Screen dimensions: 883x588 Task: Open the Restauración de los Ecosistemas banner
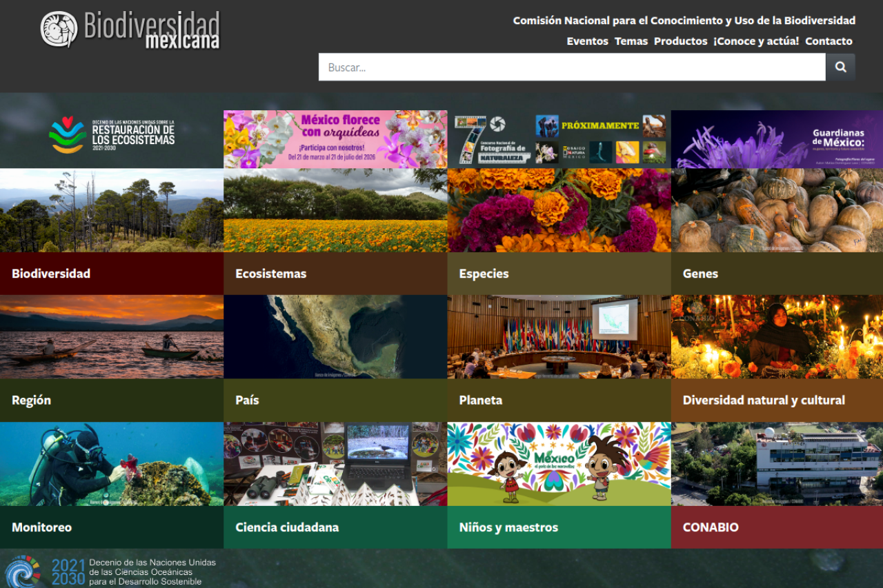[x=112, y=135]
